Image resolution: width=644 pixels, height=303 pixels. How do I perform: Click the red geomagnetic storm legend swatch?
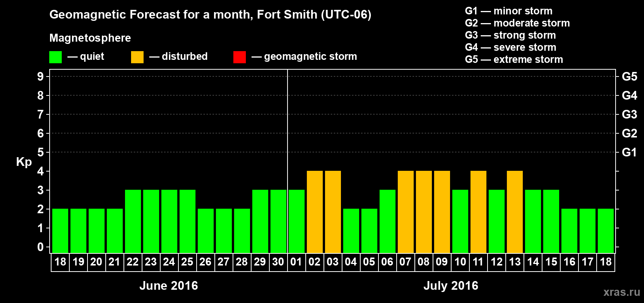[239, 57]
